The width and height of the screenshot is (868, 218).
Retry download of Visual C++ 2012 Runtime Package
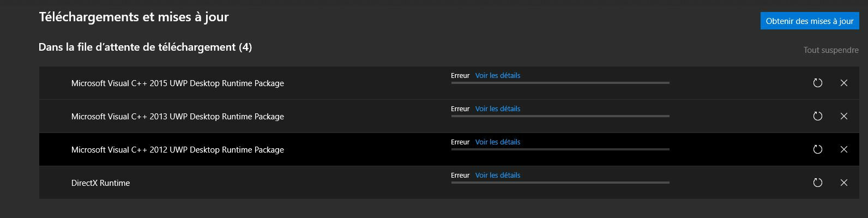coord(817,149)
